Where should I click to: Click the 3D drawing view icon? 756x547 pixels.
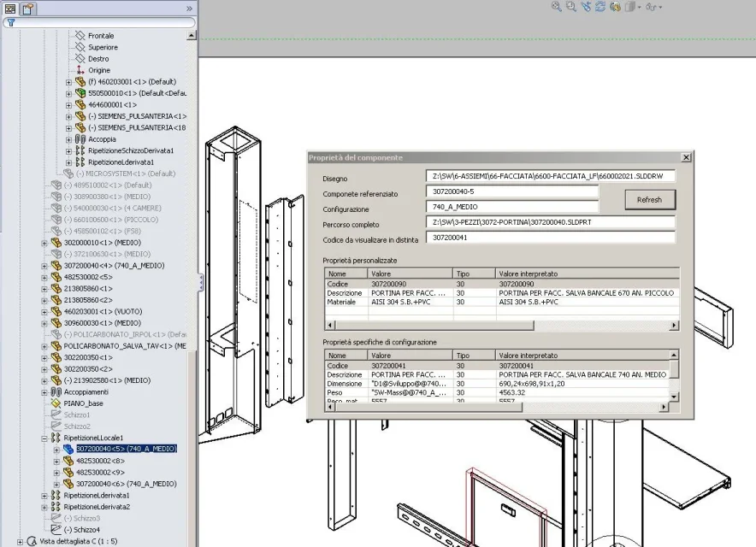[x=615, y=7]
